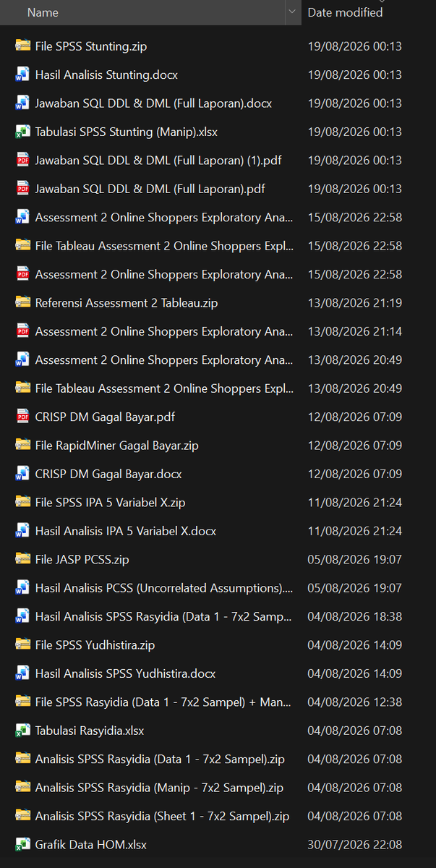Select file name CRISP DM Gagal Bayar.docx
This screenshot has width=436, height=868.
[108, 474]
